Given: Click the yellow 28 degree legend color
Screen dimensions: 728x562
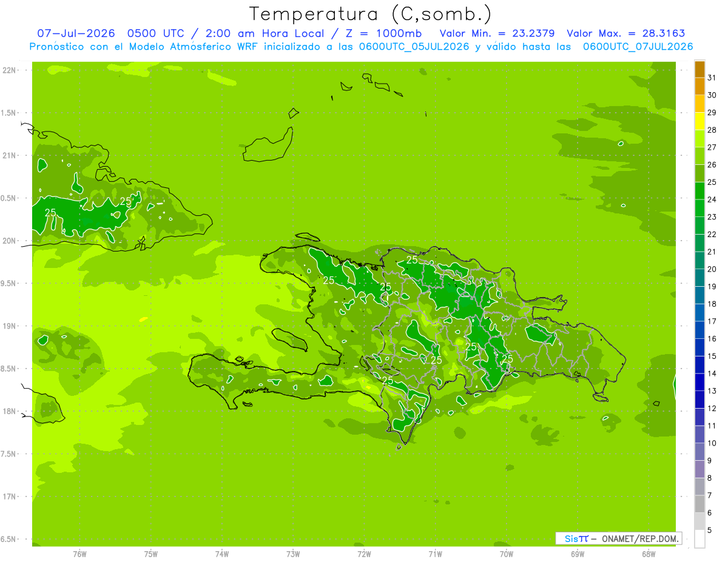Looking at the screenshot, I should click(699, 122).
